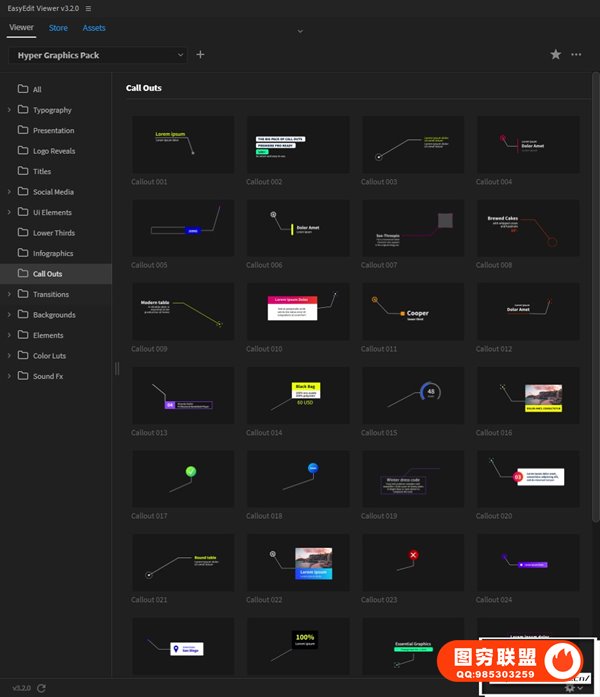The height and width of the screenshot is (697, 600).
Task: Open favorites with the star icon
Action: click(x=556, y=55)
